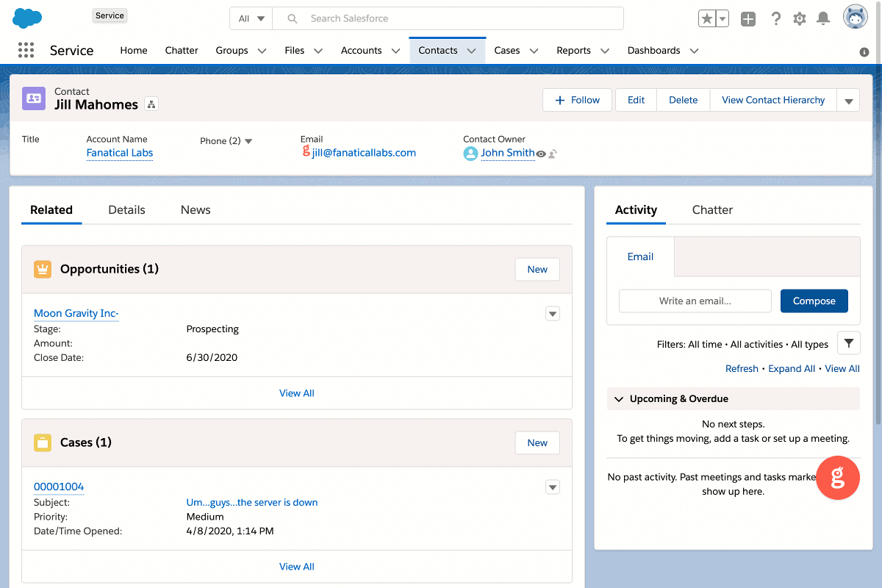Click the Compose email button

point(814,301)
